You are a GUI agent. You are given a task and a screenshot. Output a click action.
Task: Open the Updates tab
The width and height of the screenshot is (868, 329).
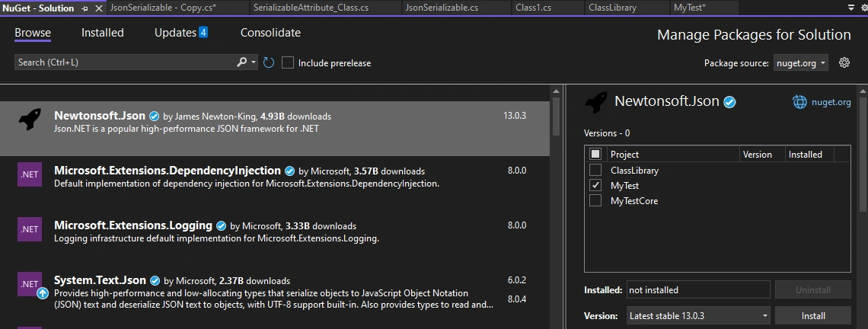pyautogui.click(x=181, y=33)
